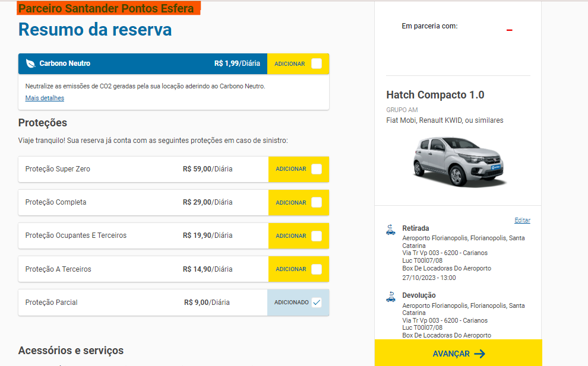Click the R$ 1,99/Diária price

[x=237, y=63]
